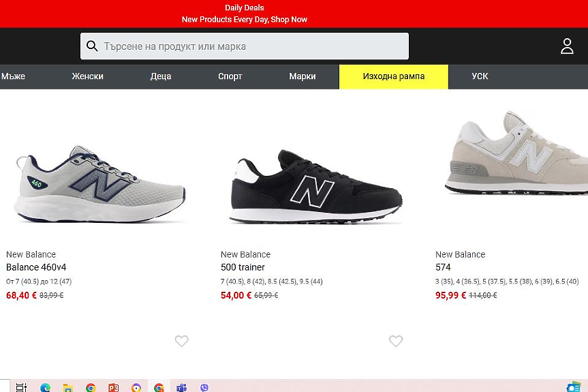Screen dimensions: 588x392
Task: Toggle the favorite heart for the 500 trainer
Action: [396, 342]
